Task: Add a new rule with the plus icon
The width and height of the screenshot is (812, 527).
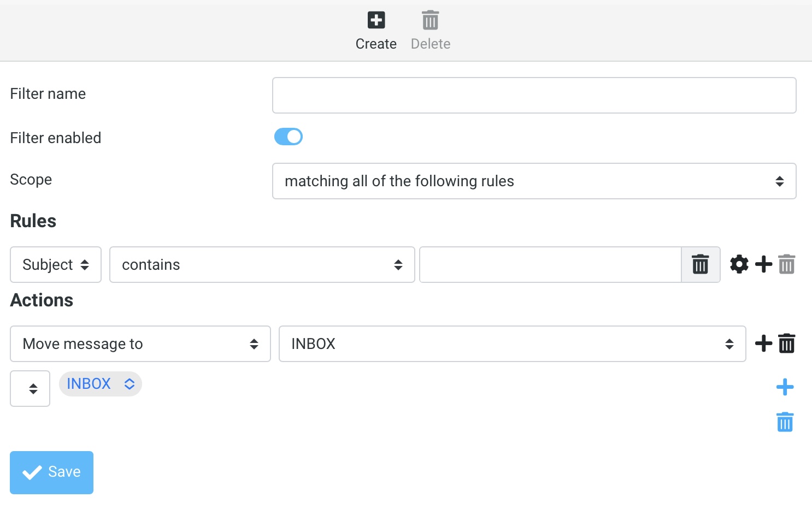Action: (x=763, y=264)
